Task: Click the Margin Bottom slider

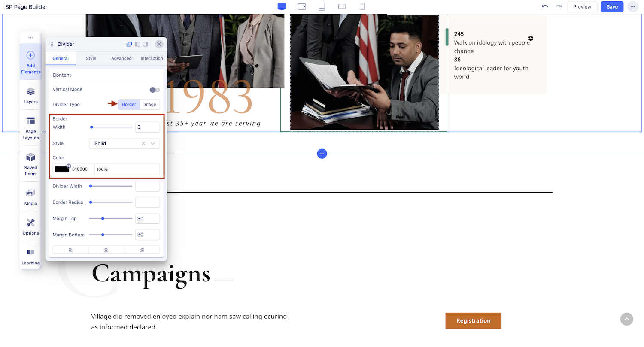Action: 111,235
